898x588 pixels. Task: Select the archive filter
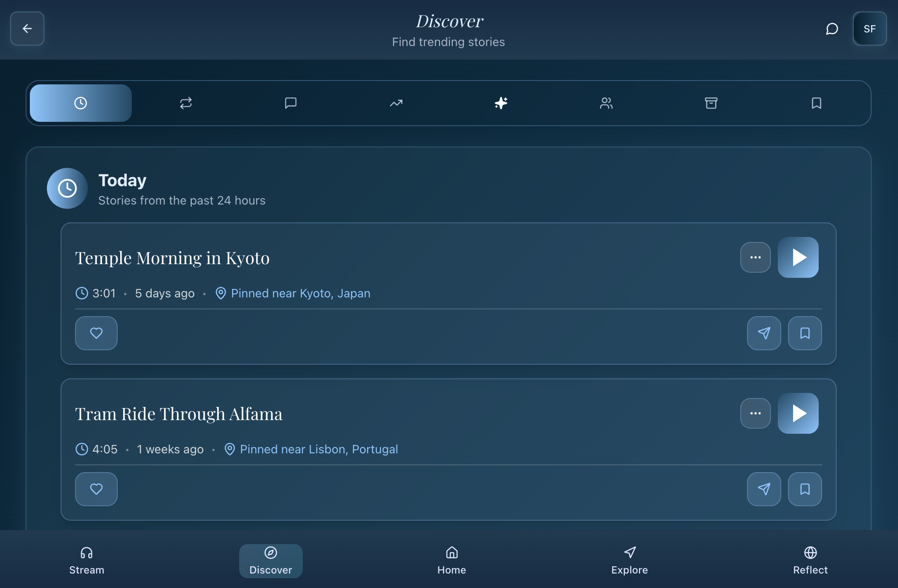pos(711,103)
